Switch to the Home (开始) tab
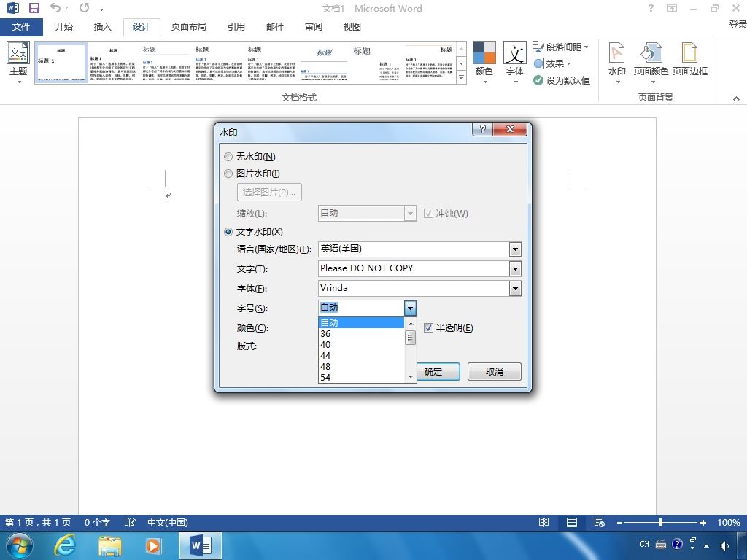This screenshot has height=560, width=747. pos(64,27)
